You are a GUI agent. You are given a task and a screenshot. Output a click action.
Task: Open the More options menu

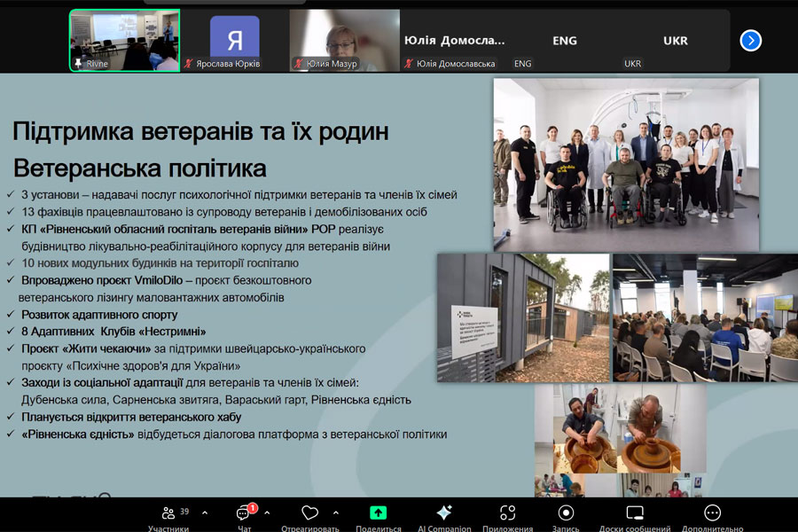coord(712,514)
